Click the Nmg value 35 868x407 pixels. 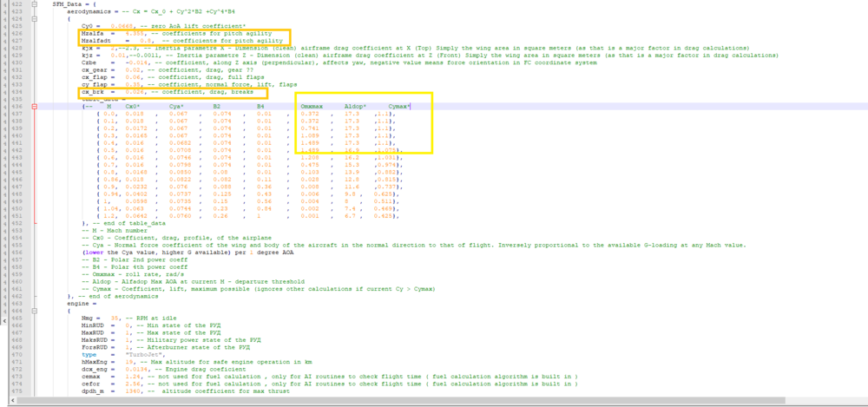coord(115,318)
